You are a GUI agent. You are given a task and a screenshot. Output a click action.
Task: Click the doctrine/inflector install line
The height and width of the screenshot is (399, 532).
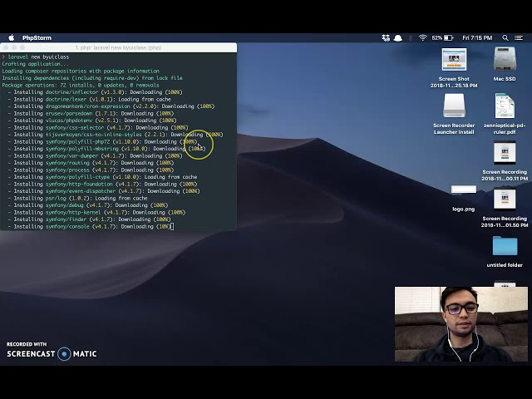(x=95, y=92)
